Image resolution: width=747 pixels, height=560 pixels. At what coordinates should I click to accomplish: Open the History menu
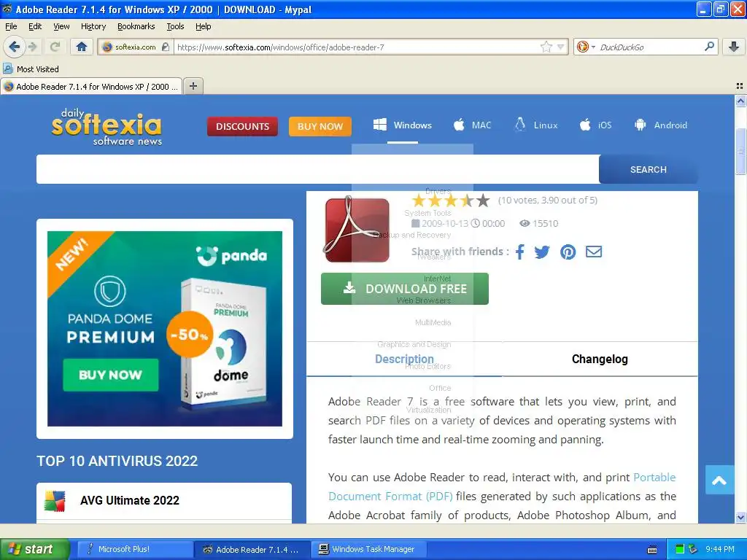[x=93, y=26]
